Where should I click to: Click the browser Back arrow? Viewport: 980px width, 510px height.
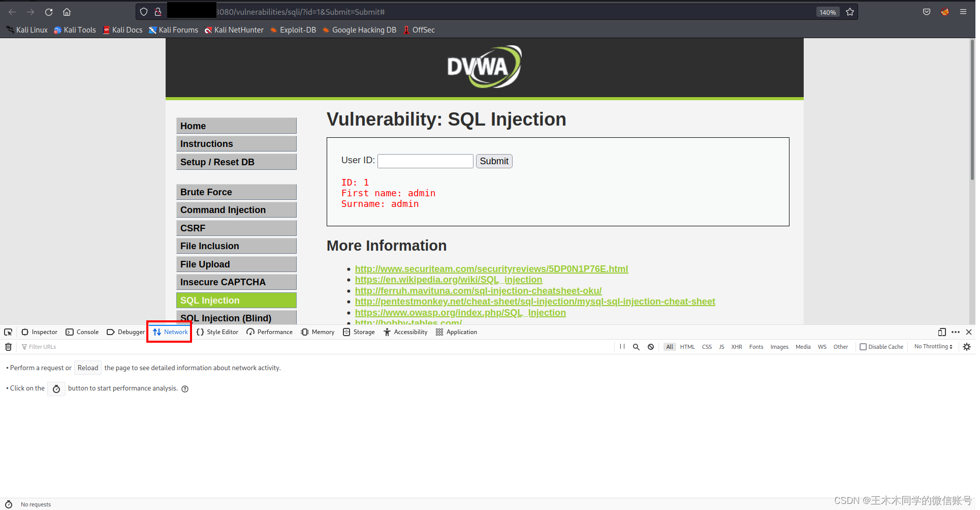click(x=12, y=12)
